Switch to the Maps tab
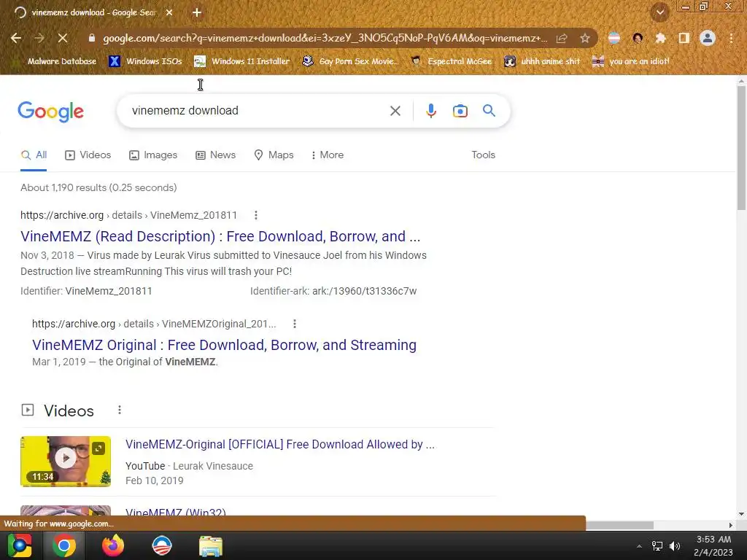 (x=274, y=155)
